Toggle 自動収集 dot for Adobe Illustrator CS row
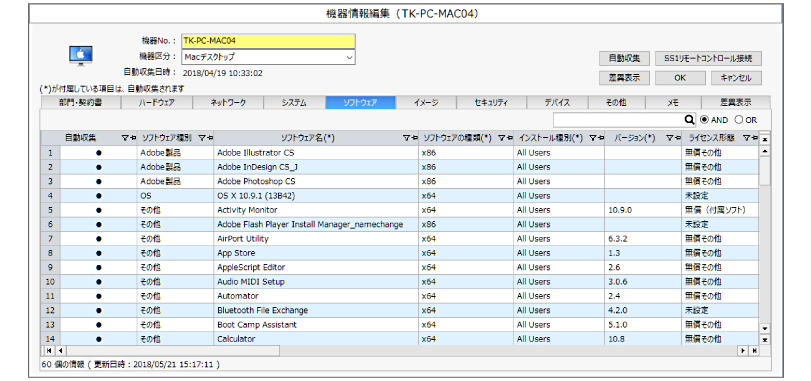 (99, 153)
